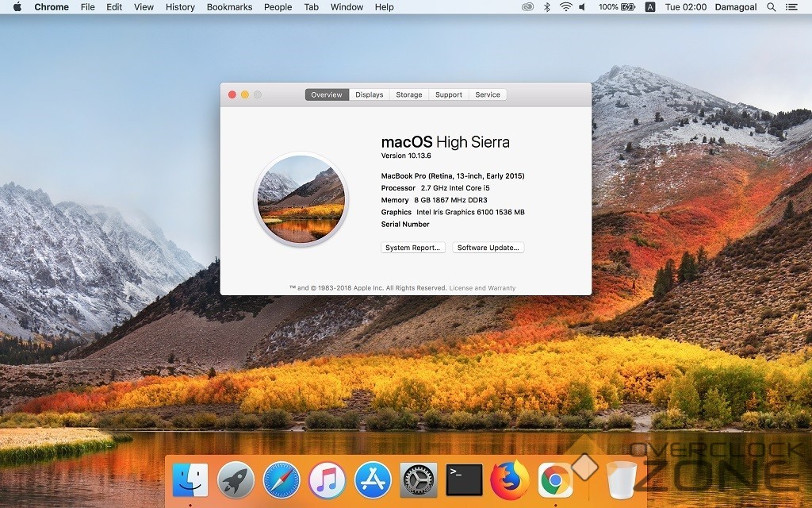This screenshot has height=508, width=812.
Task: Open Finder from the dock
Action: tap(190, 479)
